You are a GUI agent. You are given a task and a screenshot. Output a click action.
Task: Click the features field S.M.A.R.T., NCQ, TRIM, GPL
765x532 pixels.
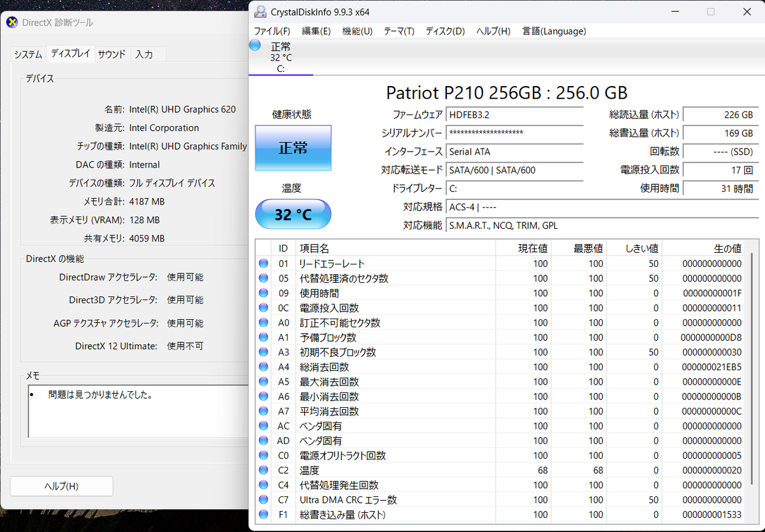(602, 226)
